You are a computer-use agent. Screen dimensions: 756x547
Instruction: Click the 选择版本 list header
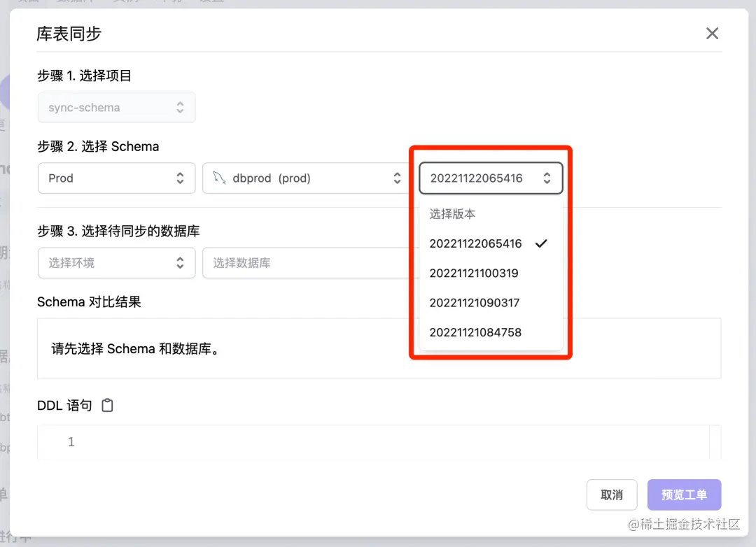(452, 213)
